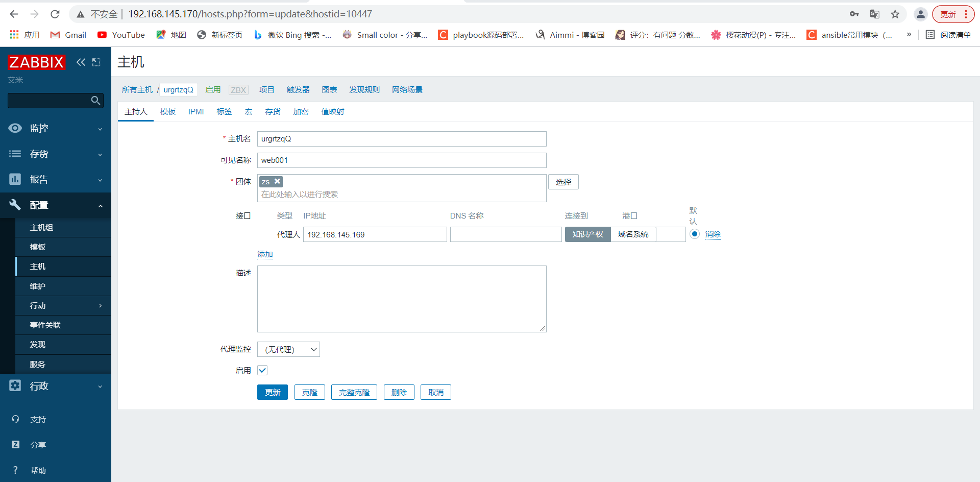Remove the zs group tag
Screen dimensions: 980x482
coord(277,181)
